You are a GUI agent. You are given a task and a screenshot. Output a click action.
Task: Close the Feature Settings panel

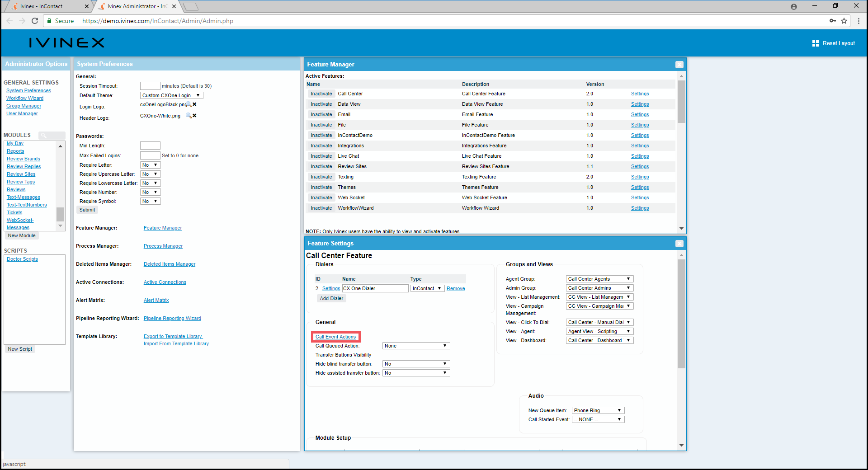[679, 244]
